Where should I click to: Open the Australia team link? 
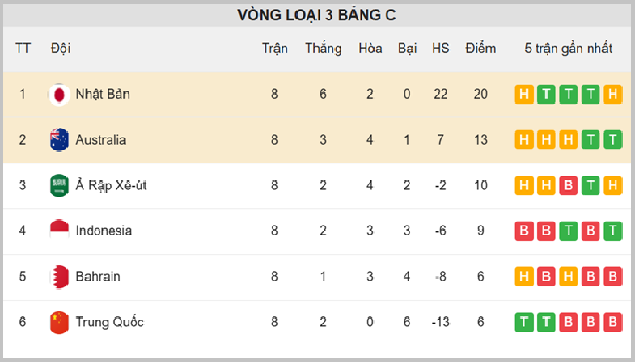pyautogui.click(x=101, y=140)
